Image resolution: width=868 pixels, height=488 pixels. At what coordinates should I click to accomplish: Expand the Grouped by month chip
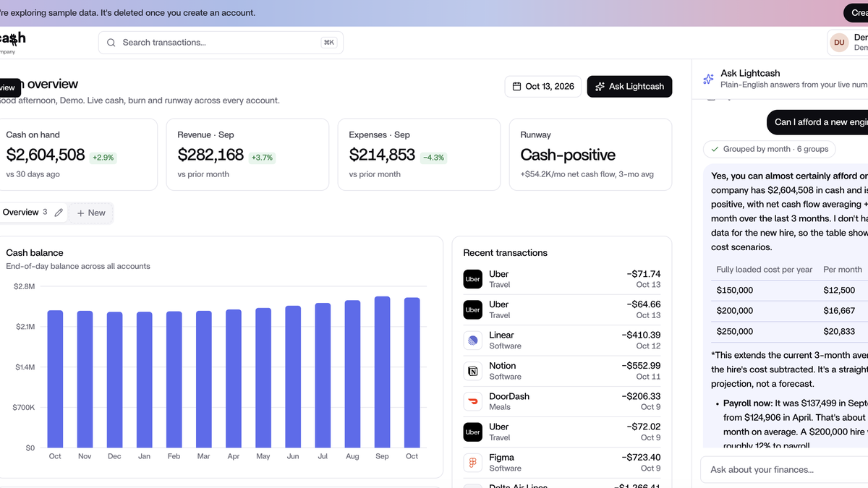[770, 149]
